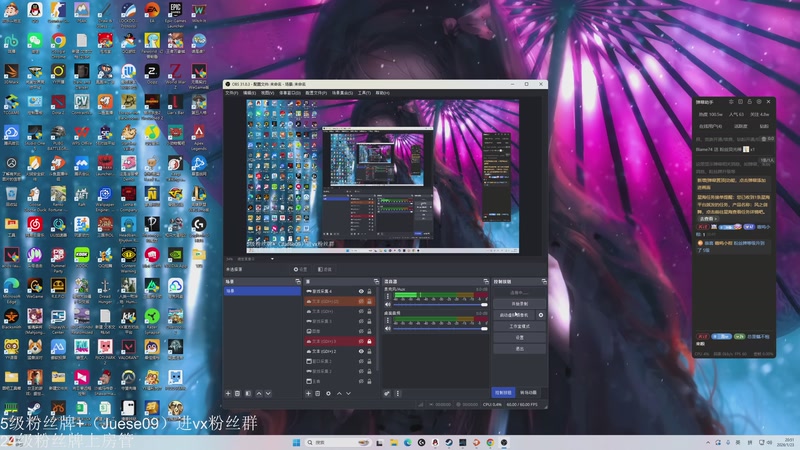Expand the hidden system tray icons chevron

(x=708, y=442)
